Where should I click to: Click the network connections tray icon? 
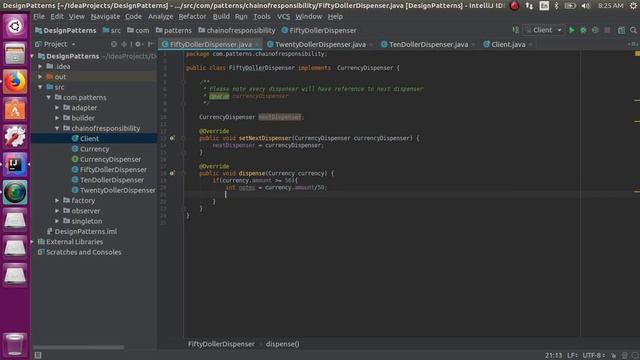tap(529, 6)
